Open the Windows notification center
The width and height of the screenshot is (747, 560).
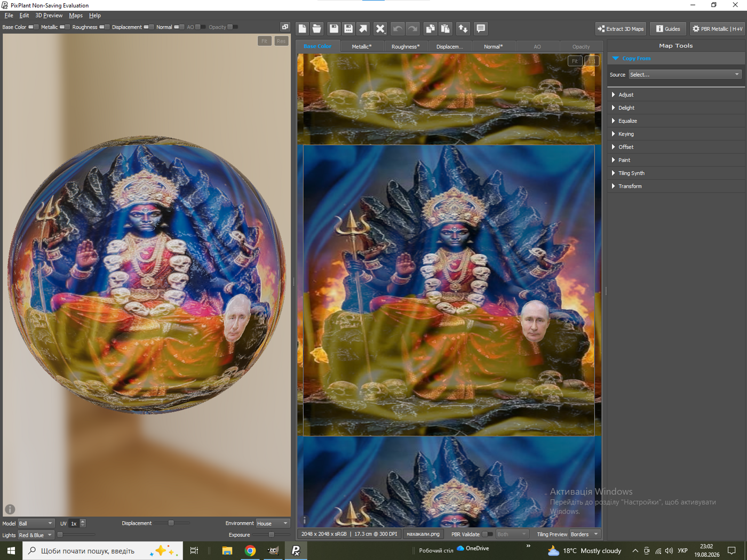click(732, 550)
